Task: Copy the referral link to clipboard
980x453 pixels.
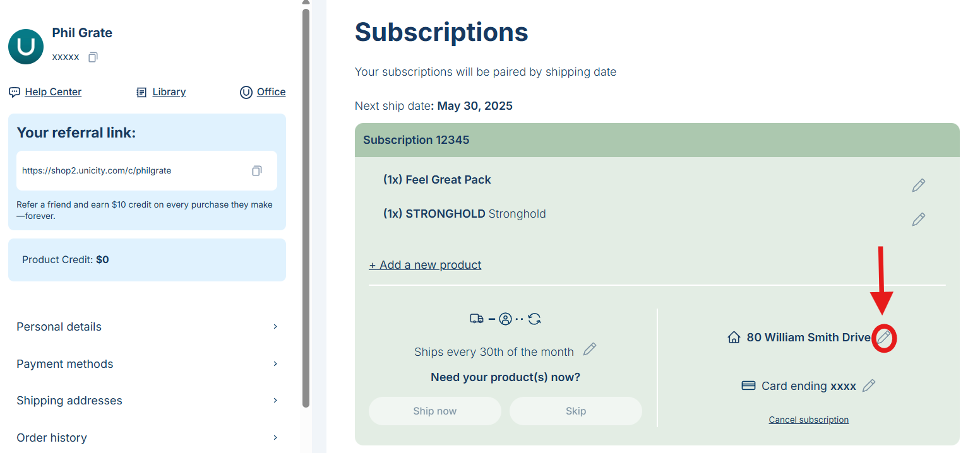Action: point(256,171)
